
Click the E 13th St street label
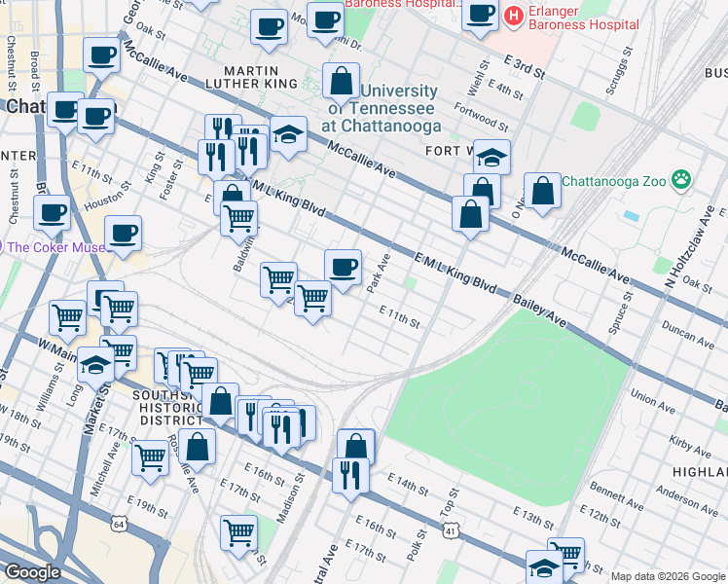click(x=533, y=518)
